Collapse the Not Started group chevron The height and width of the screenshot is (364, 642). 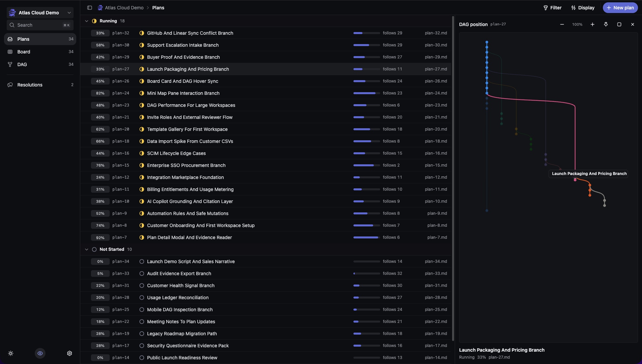[x=87, y=249]
